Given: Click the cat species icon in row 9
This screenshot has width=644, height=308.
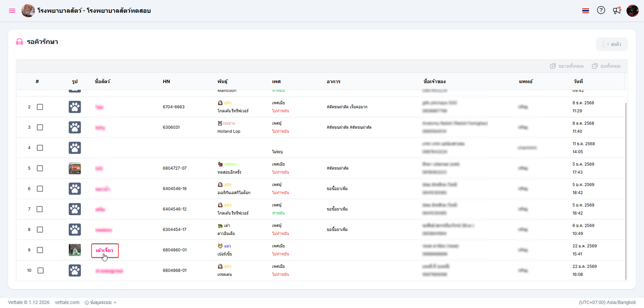Looking at the screenshot, I should click(x=220, y=246).
